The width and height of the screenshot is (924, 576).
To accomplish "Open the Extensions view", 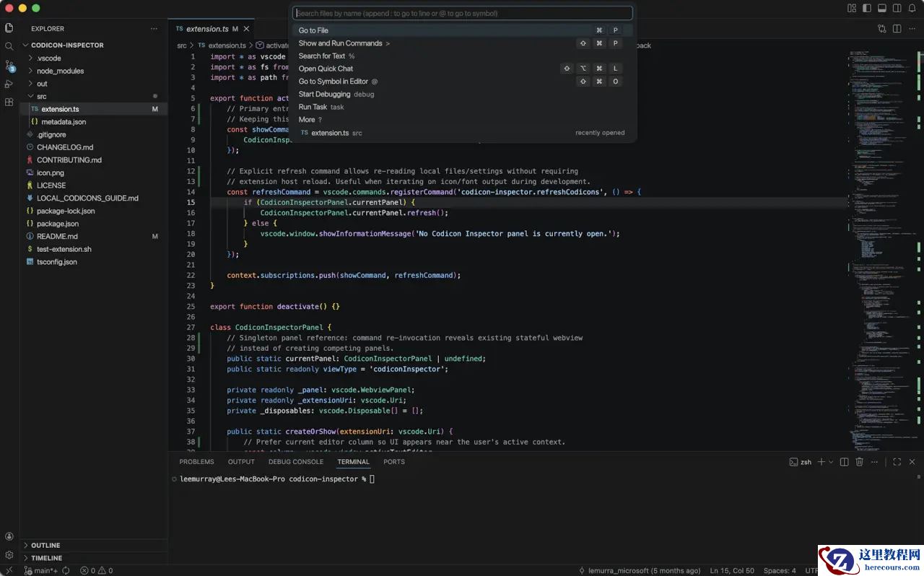I will pyautogui.click(x=9, y=102).
